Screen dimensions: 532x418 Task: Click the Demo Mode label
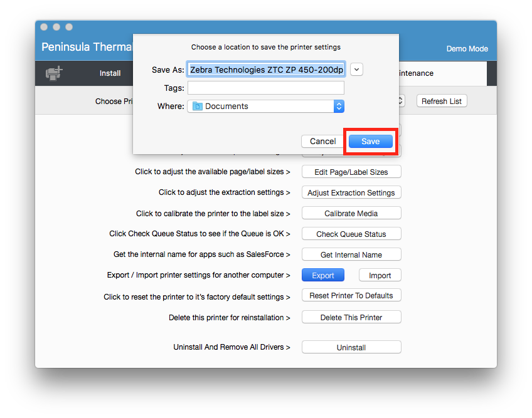(x=467, y=48)
